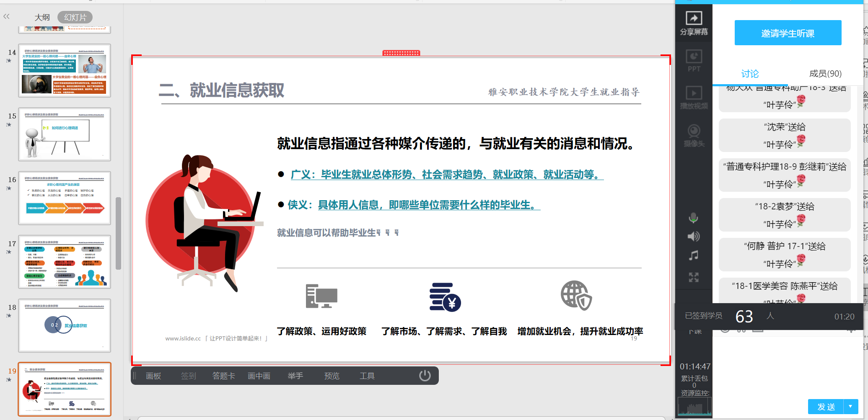868x420 pixels.
Task: Switch to the 大纲 outline tab
Action: (x=42, y=17)
